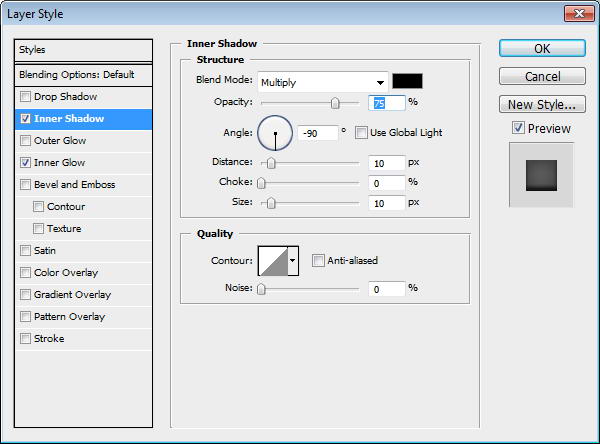Close the Layer Style dialog
The image size is (600, 444).
click(x=579, y=14)
